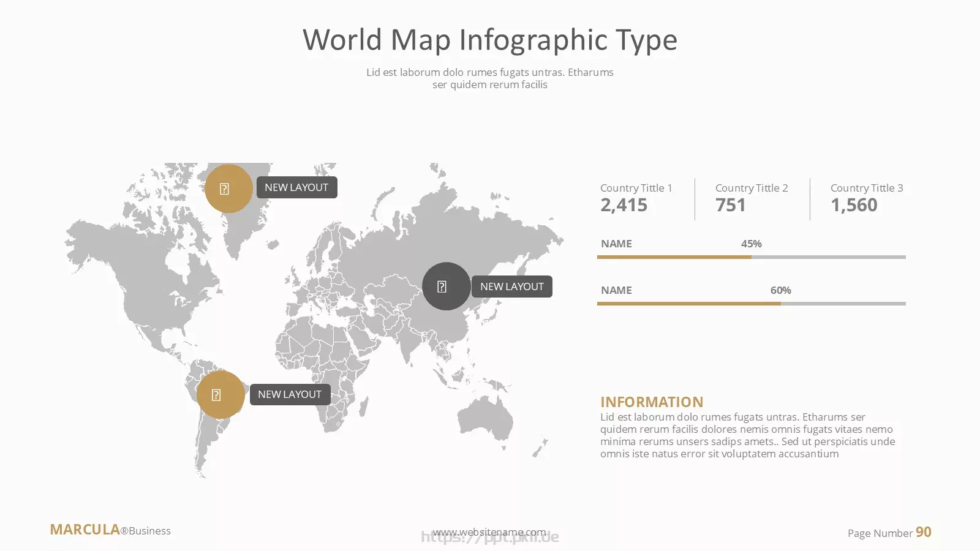The image size is (980, 551).
Task: Click the NEW LAYOUT label near Asia
Action: click(x=512, y=287)
